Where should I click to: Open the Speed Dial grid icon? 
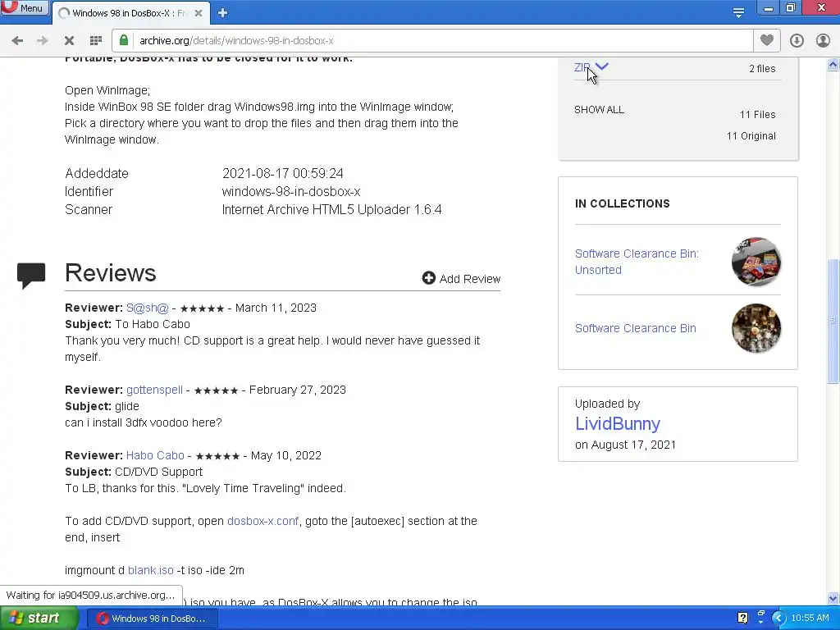[96, 41]
